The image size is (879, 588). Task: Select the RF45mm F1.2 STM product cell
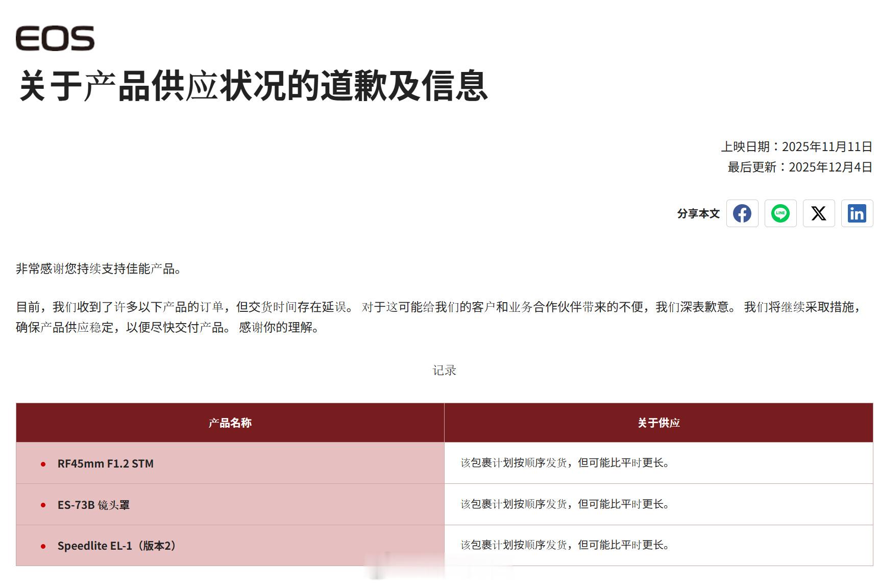click(230, 463)
